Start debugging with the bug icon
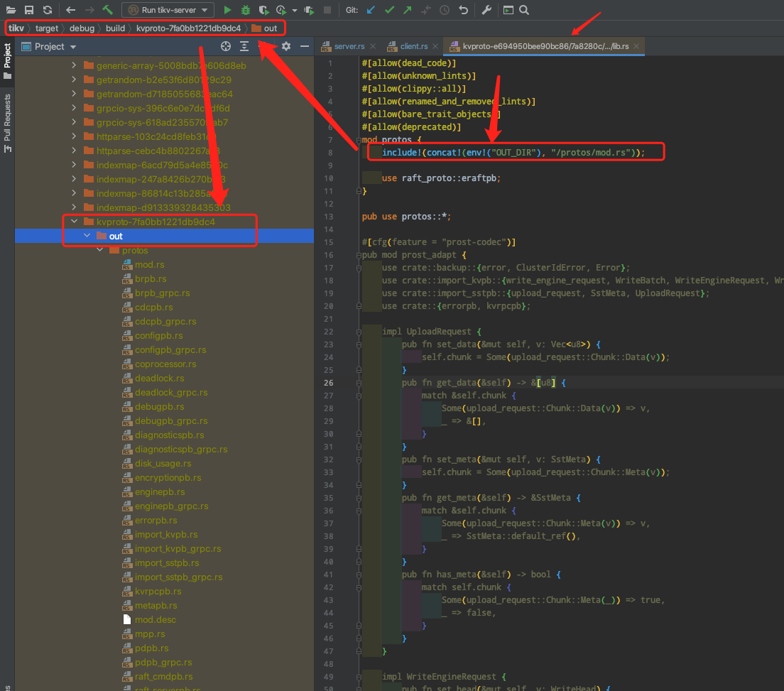 tap(246, 10)
